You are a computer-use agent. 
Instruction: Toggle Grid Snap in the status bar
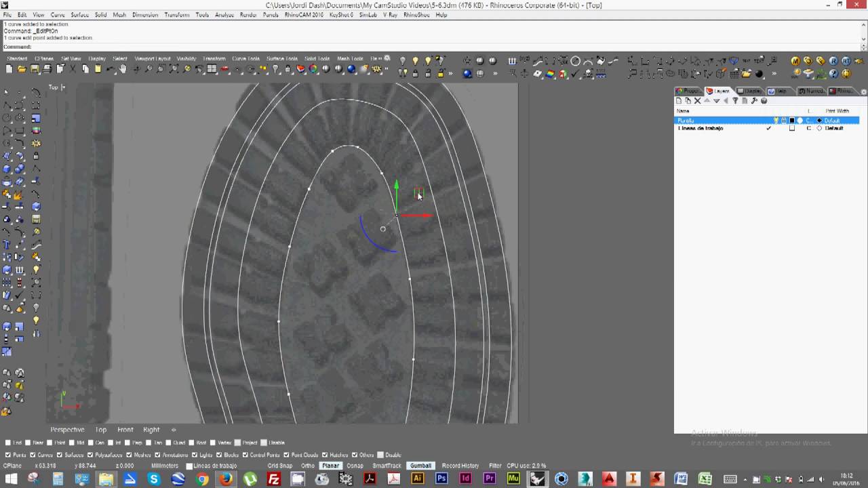280,466
